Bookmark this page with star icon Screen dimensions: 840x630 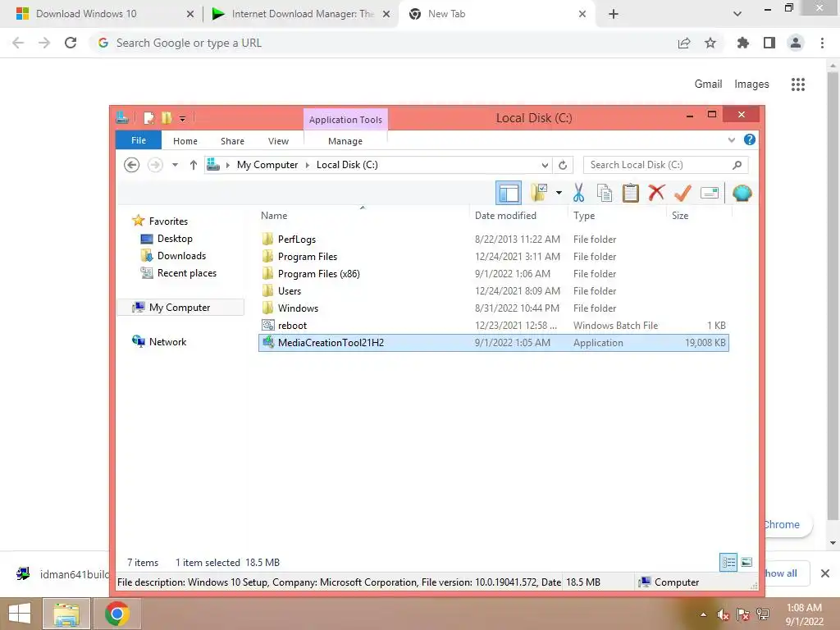(710, 43)
